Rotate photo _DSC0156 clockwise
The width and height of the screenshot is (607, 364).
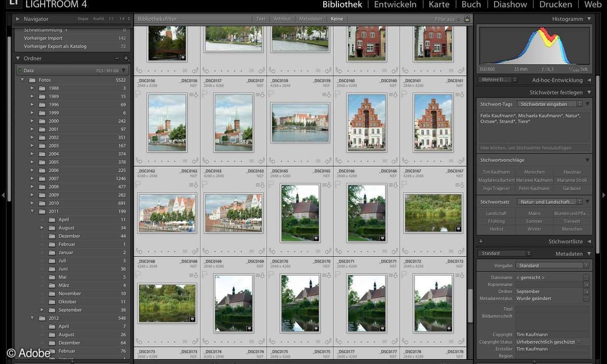pyautogui.click(x=195, y=161)
